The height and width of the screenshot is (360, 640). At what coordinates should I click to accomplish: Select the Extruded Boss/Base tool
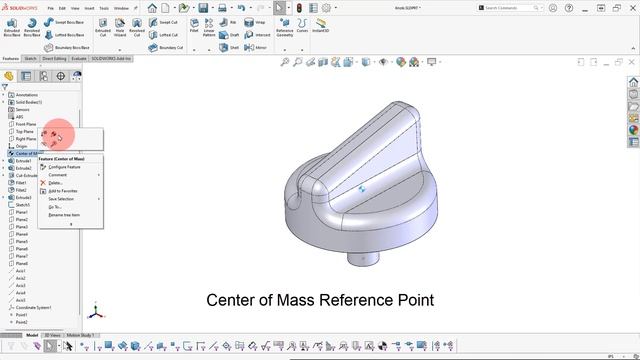[x=12, y=27]
